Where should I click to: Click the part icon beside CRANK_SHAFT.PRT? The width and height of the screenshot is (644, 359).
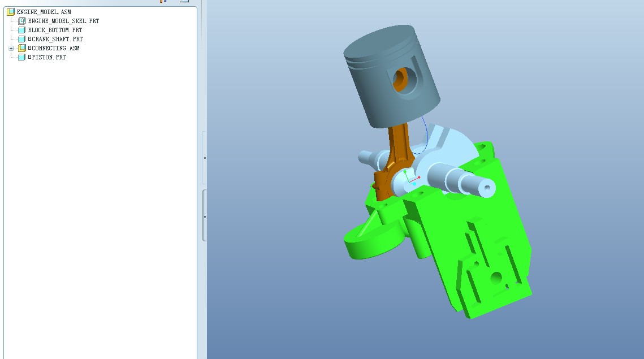coord(21,39)
